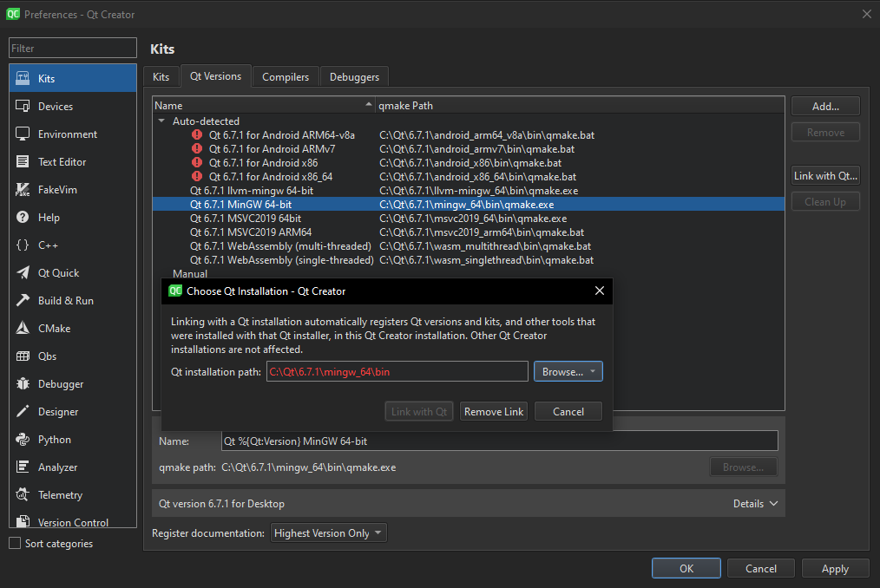Click the Add... button
Screen dimensions: 880x588
825,106
